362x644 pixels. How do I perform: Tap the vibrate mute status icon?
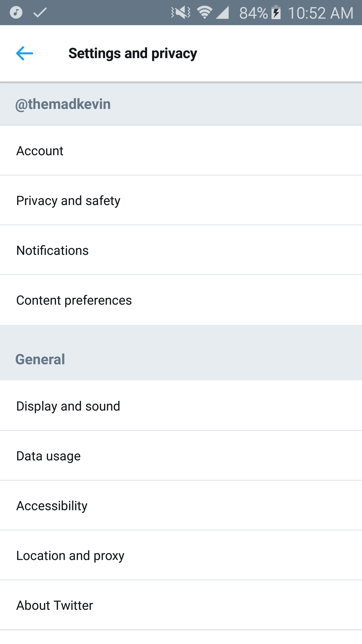coord(181,12)
